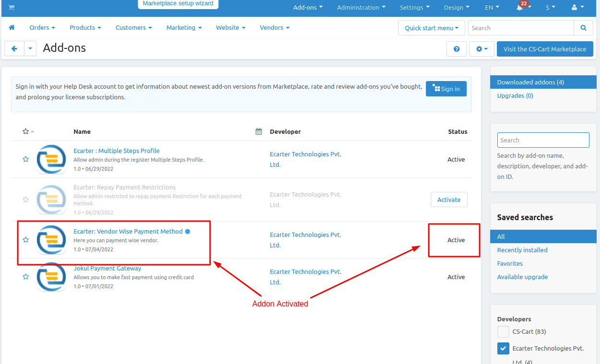Click the Status column header
Viewport: 600px width, 364px height.
(x=458, y=131)
